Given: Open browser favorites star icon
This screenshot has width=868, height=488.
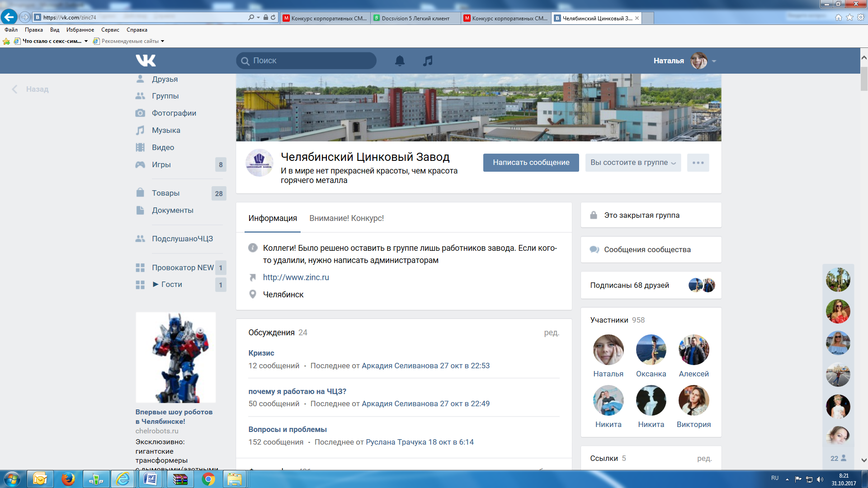Looking at the screenshot, I should (849, 17).
